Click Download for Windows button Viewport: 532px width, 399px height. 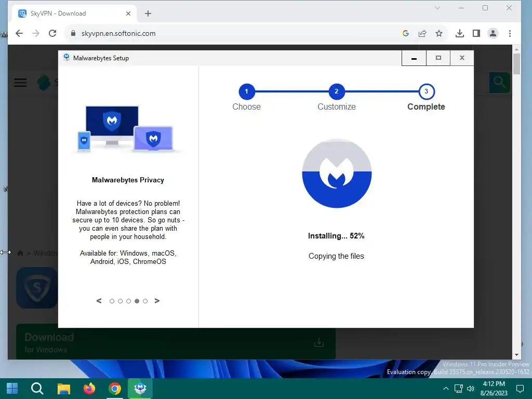pyautogui.click(x=176, y=342)
